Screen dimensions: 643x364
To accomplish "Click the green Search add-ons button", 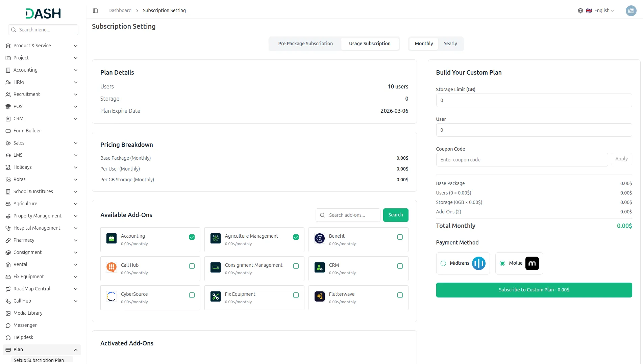I will coord(396,215).
